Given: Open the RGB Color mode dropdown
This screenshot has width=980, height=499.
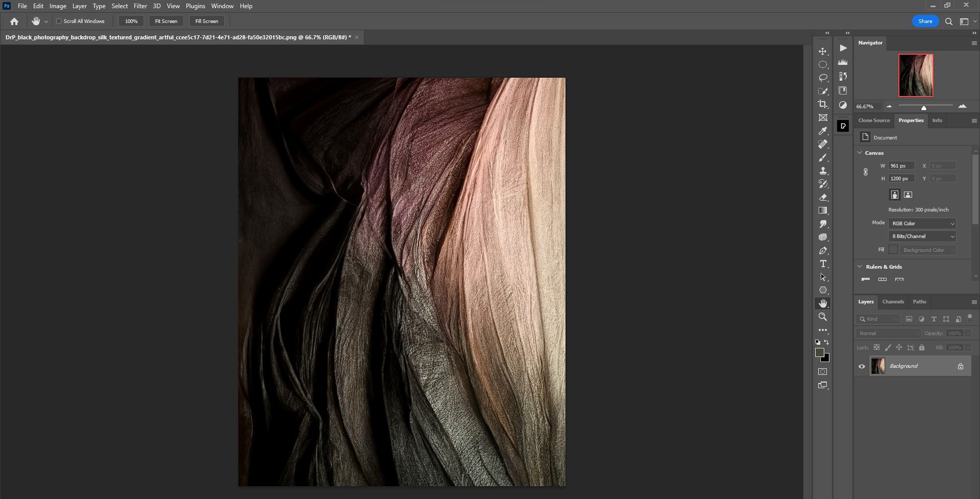Looking at the screenshot, I should click(x=922, y=223).
